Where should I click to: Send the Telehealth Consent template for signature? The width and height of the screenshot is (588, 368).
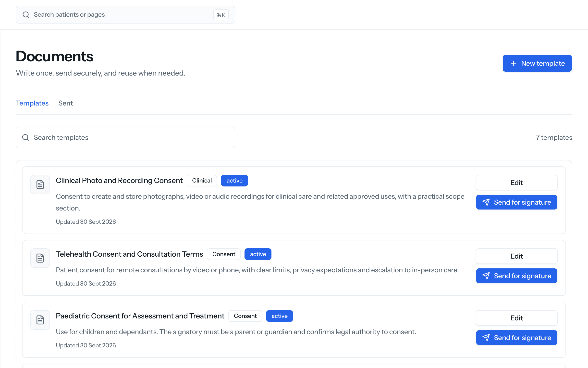click(516, 276)
